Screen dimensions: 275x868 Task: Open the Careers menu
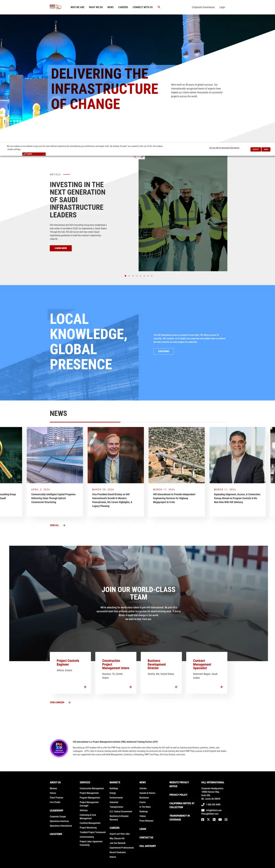(x=123, y=7)
